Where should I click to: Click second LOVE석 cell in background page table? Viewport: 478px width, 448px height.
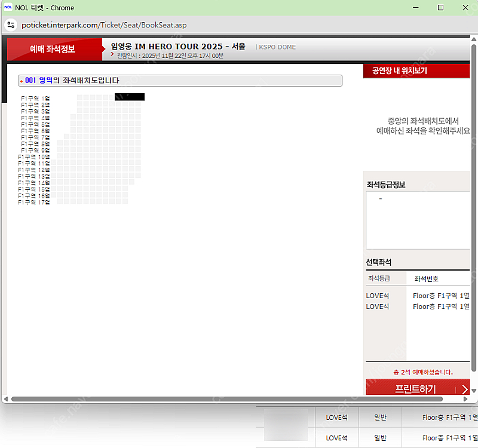click(x=336, y=438)
